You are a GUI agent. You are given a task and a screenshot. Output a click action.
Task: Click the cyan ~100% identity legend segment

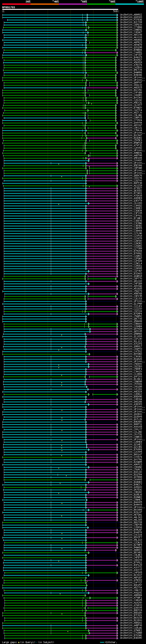pos(130,4)
